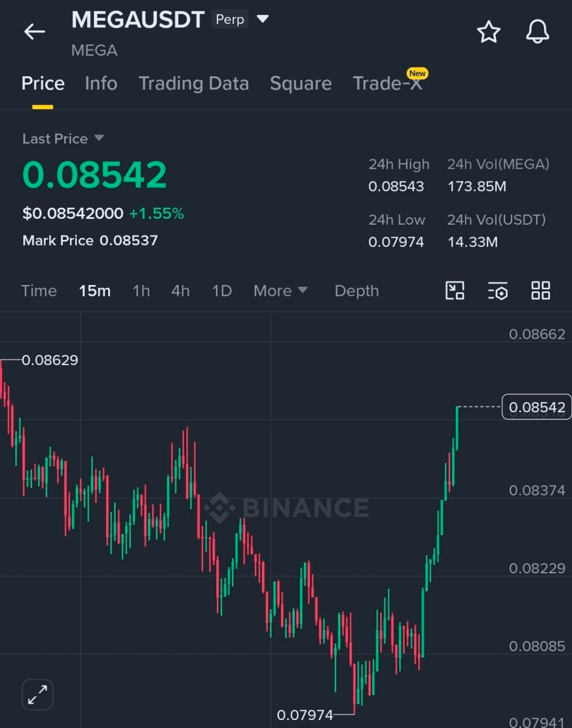
Task: Switch to the Depth chart view
Action: (357, 291)
